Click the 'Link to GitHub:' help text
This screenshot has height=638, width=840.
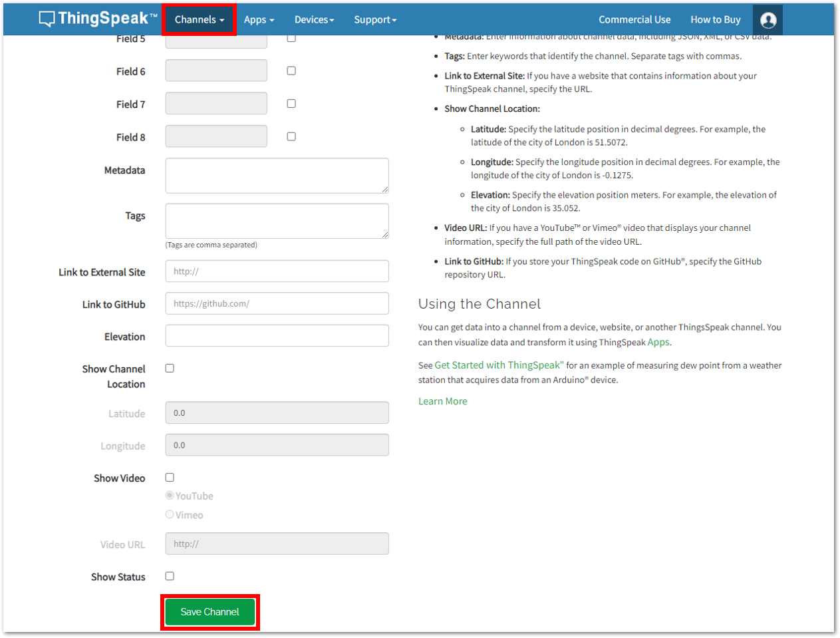[603, 268]
